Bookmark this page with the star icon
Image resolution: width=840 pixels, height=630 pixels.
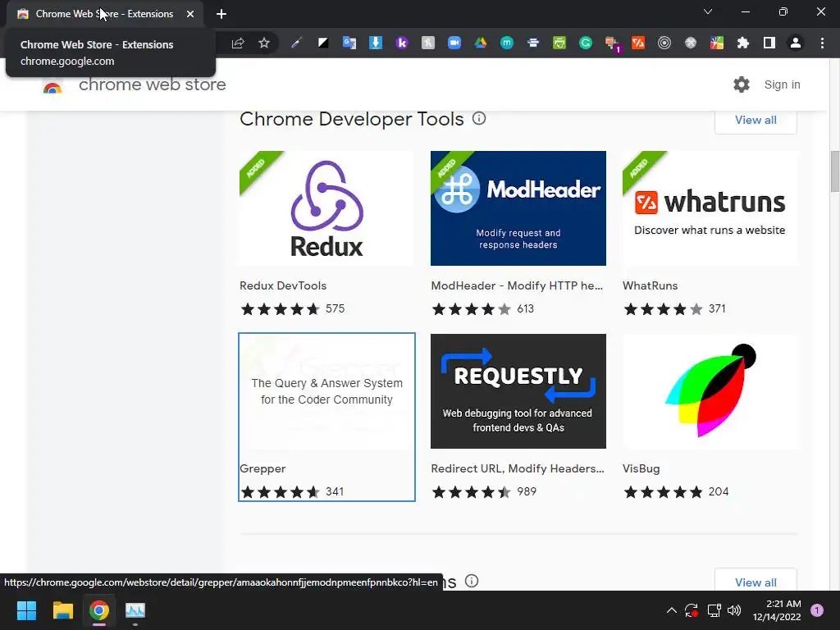tap(263, 43)
